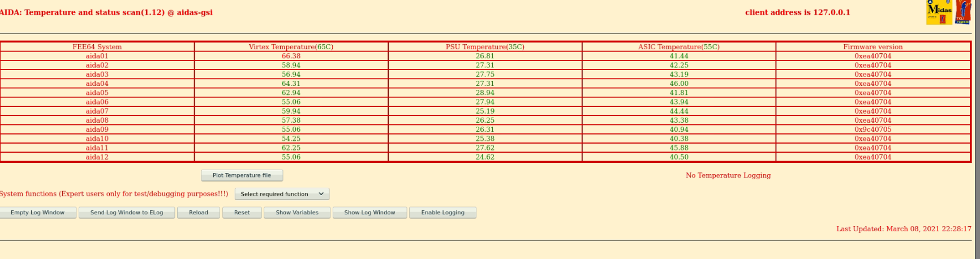
Task: Click Virtex temperature value 62.94
Action: click(291, 93)
